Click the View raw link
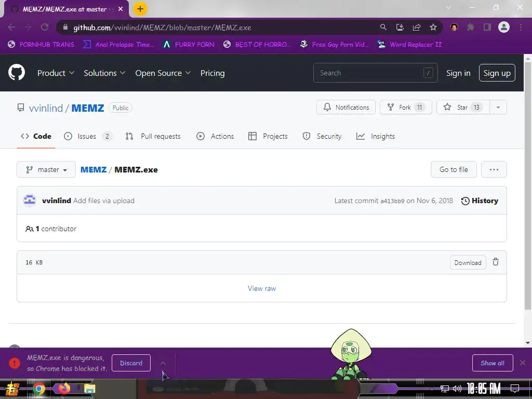The image size is (532, 399). point(262,288)
